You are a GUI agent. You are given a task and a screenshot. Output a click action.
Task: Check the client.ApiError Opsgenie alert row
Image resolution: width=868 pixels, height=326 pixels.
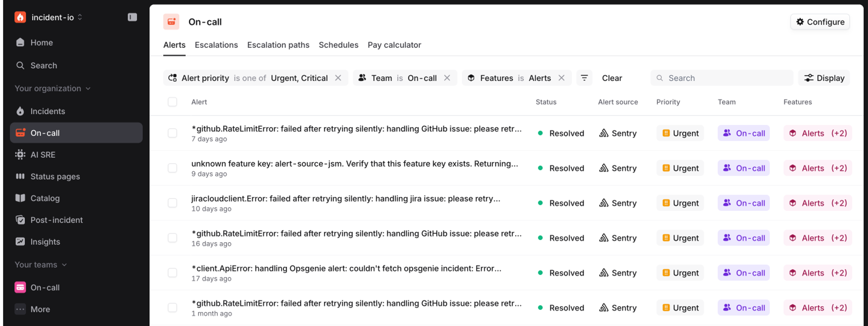point(172,273)
